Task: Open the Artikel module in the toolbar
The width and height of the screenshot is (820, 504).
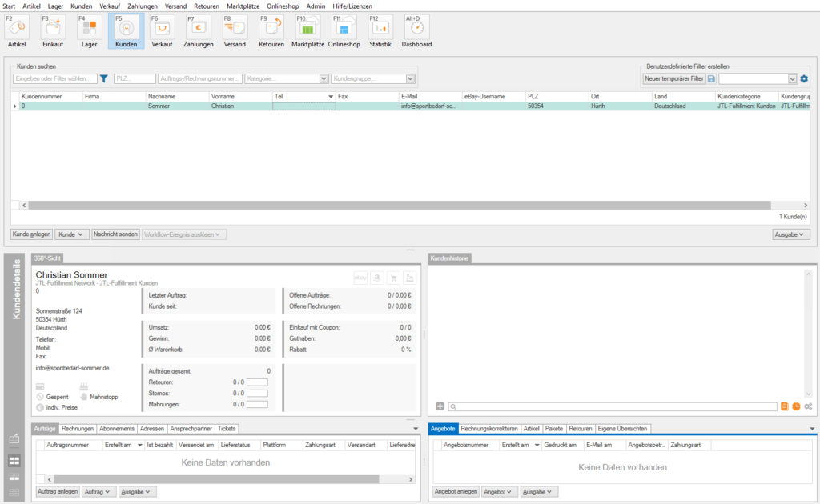Action: click(17, 30)
